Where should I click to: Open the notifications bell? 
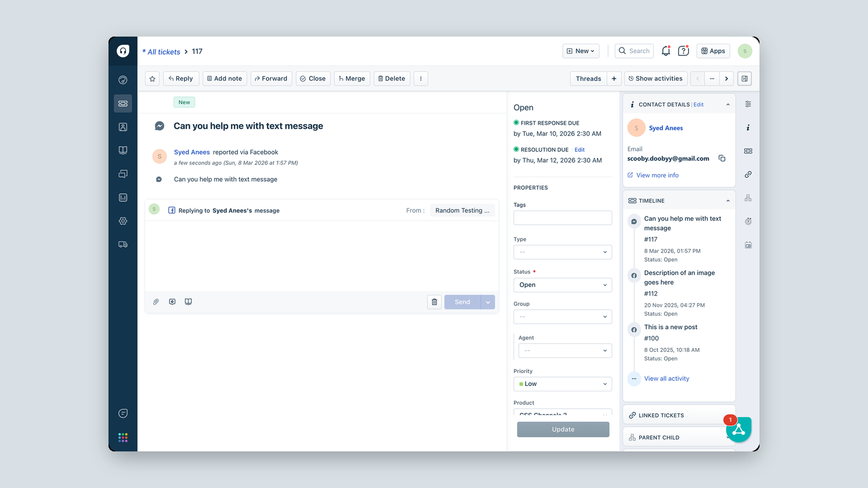[666, 51]
